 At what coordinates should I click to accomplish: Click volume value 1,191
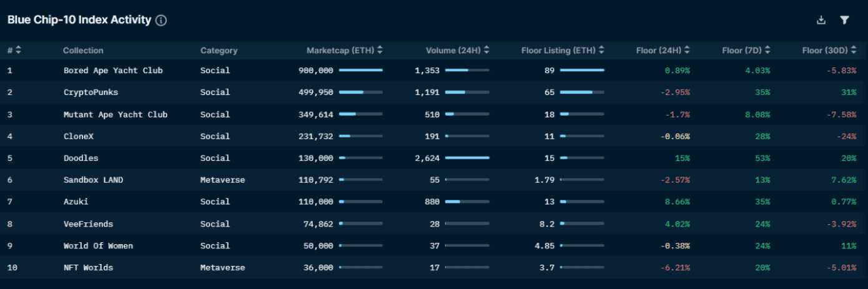point(427,92)
